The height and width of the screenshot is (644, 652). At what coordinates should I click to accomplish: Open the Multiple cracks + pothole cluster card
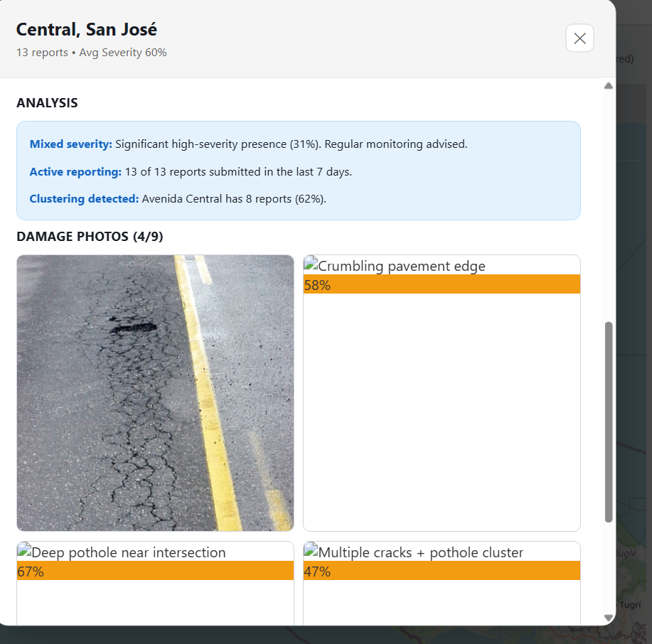pos(442,583)
